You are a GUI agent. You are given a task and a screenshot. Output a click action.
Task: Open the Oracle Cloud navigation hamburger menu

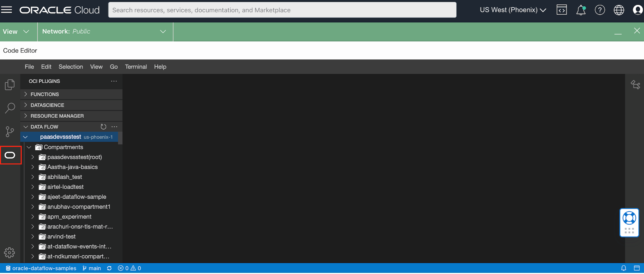[x=6, y=10]
